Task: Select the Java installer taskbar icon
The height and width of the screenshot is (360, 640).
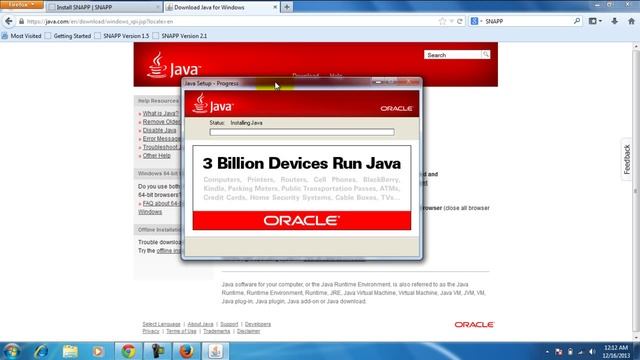Action: click(x=216, y=351)
